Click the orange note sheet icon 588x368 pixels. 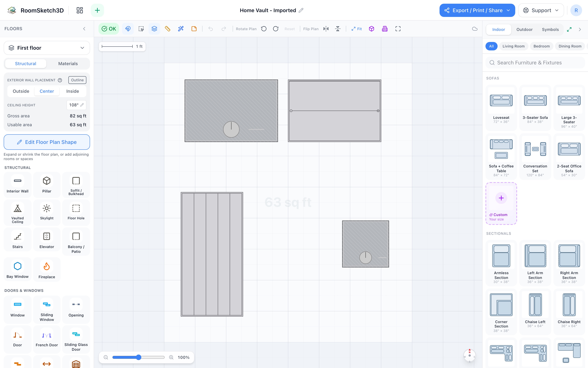[x=194, y=29]
